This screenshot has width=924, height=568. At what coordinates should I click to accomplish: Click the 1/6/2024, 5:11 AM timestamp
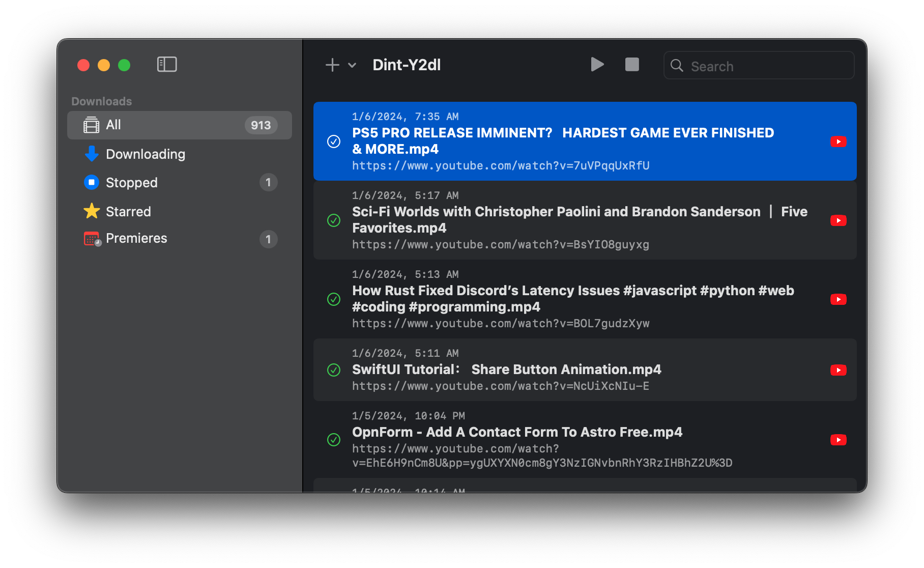(406, 354)
